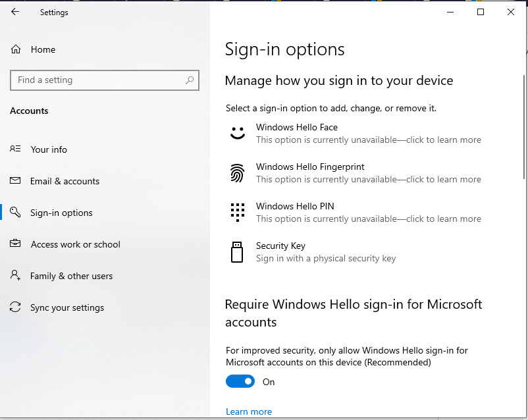Click the Learn more link

click(x=249, y=411)
